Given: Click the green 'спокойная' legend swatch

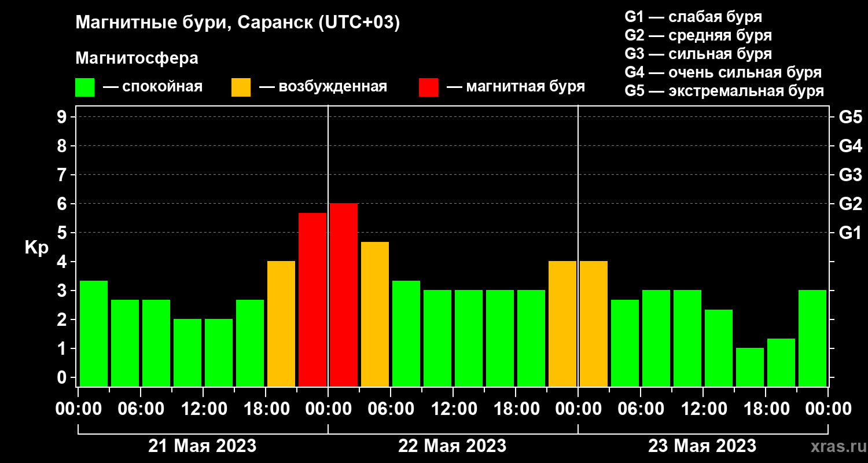Looking at the screenshot, I should coord(84,87).
